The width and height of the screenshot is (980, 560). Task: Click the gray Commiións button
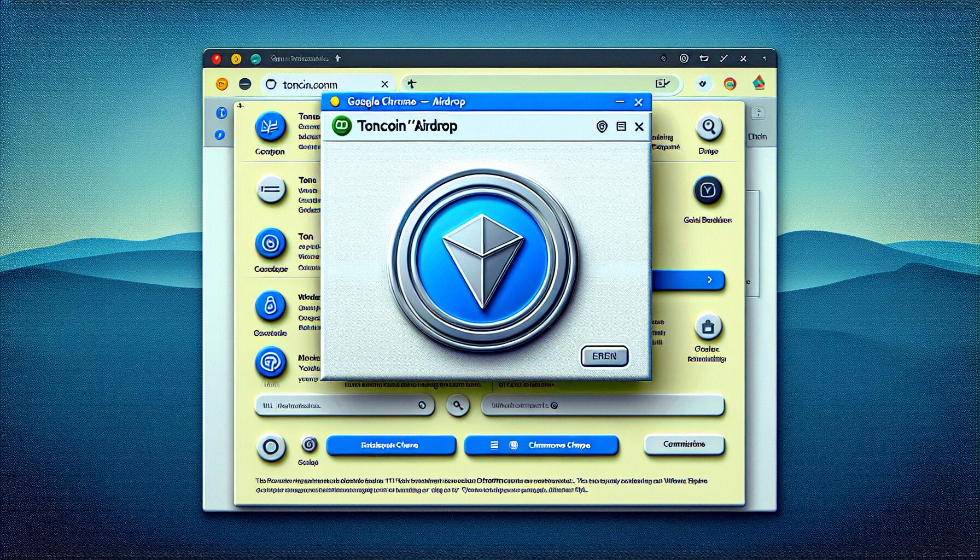[684, 444]
